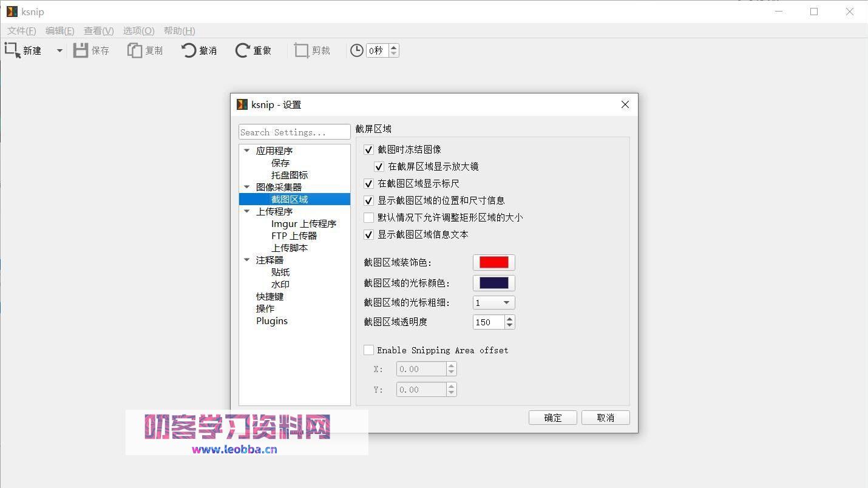Screen dimensions: 868x488
Task: Click the 保存 (Save) toolbar icon
Action: [91, 50]
